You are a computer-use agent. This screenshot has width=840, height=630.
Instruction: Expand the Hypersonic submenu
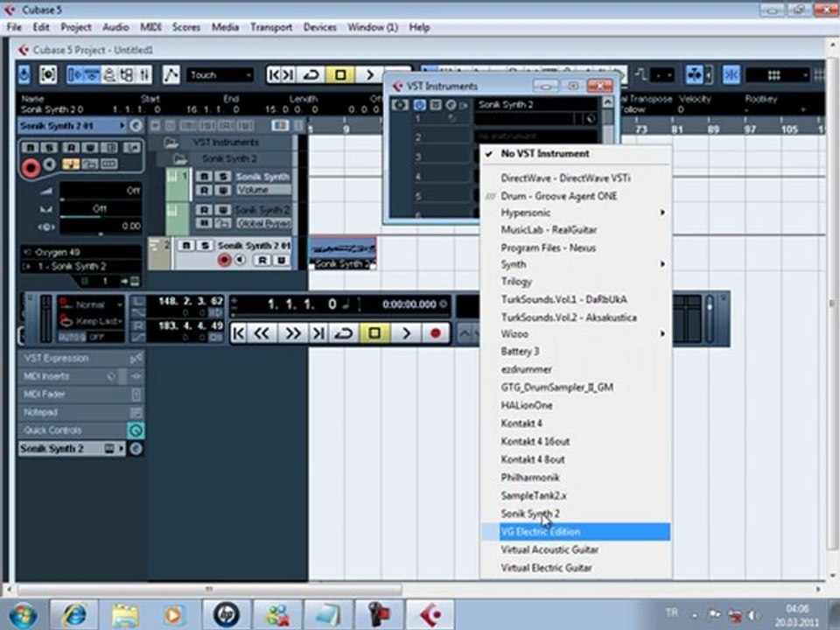click(577, 213)
